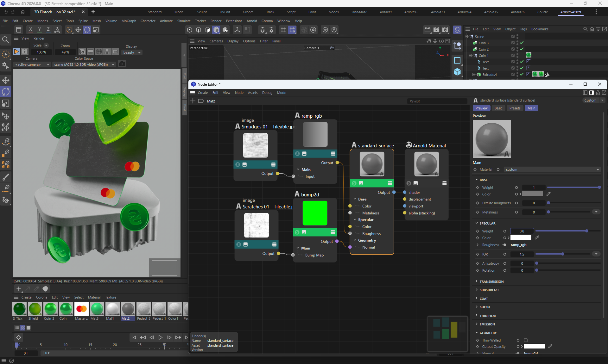The height and width of the screenshot is (364, 608).
Task: Select the Rotate tool in left toolbar
Action: point(6,92)
